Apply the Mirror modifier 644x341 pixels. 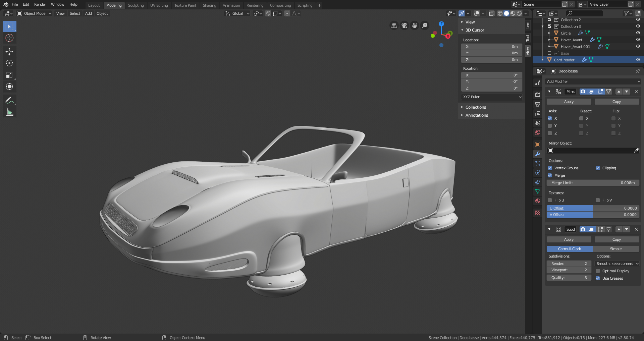(x=569, y=102)
